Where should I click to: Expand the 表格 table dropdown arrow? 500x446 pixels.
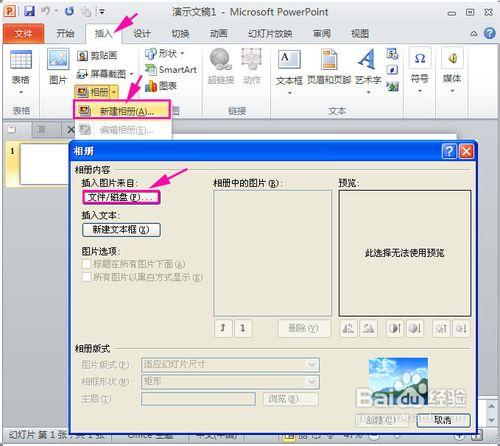[x=21, y=92]
